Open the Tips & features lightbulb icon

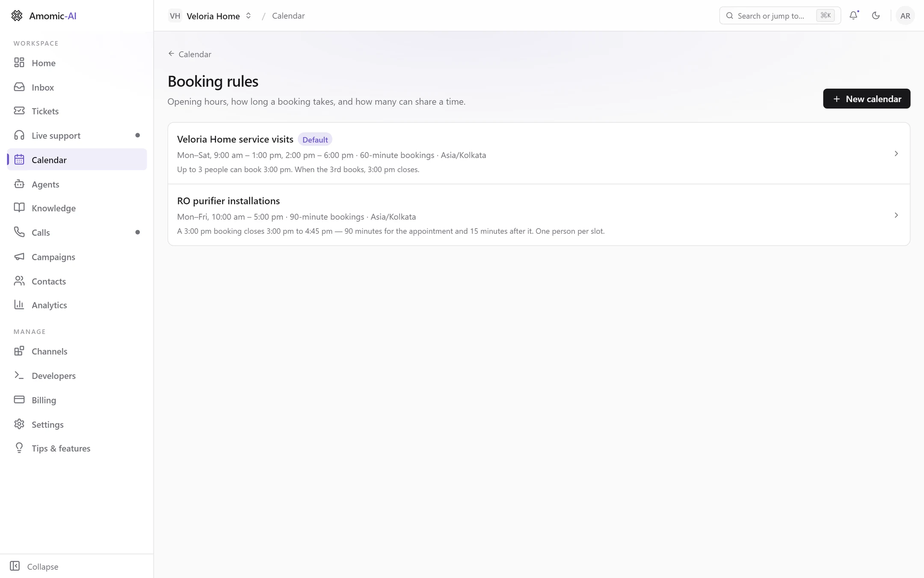click(x=19, y=448)
